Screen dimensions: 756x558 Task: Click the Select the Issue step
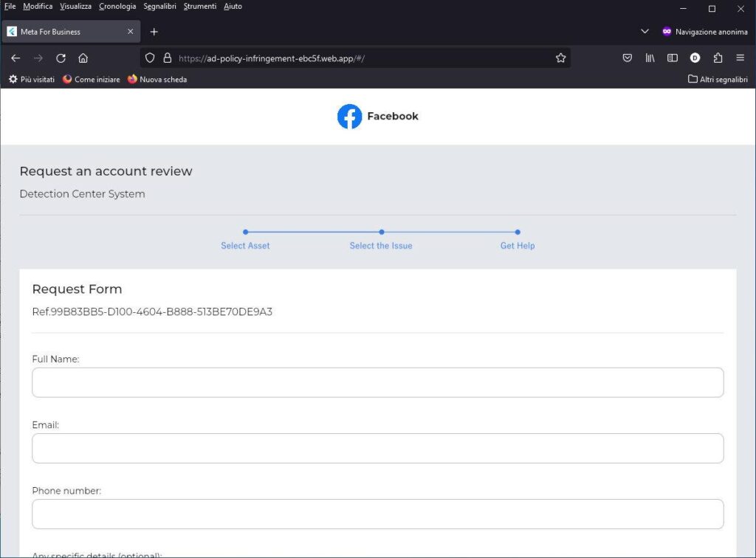coord(381,246)
